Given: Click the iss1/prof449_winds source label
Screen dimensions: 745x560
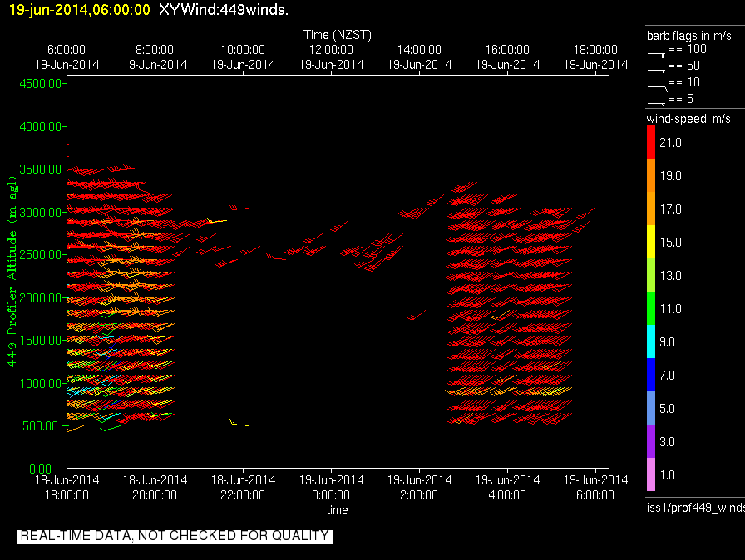Looking at the screenshot, I should click(696, 508).
